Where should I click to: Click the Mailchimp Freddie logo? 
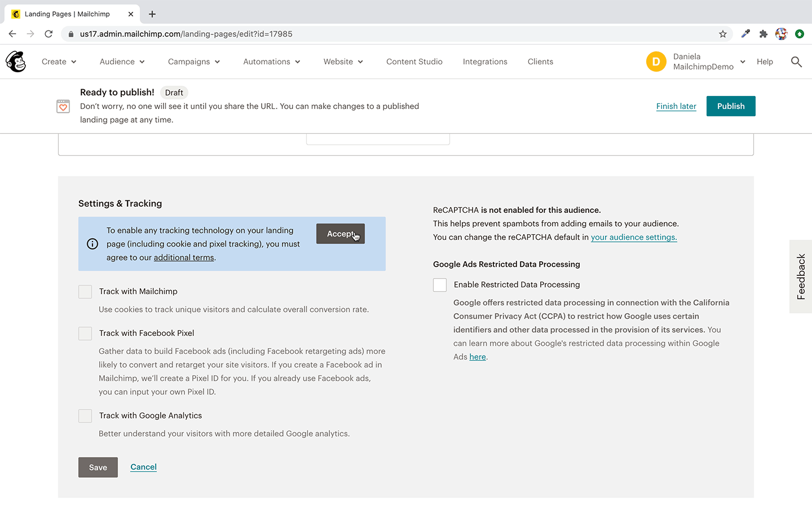pyautogui.click(x=16, y=62)
